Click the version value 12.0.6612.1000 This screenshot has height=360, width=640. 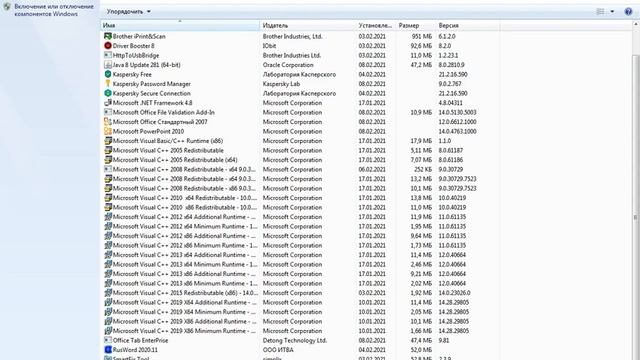[x=458, y=122]
